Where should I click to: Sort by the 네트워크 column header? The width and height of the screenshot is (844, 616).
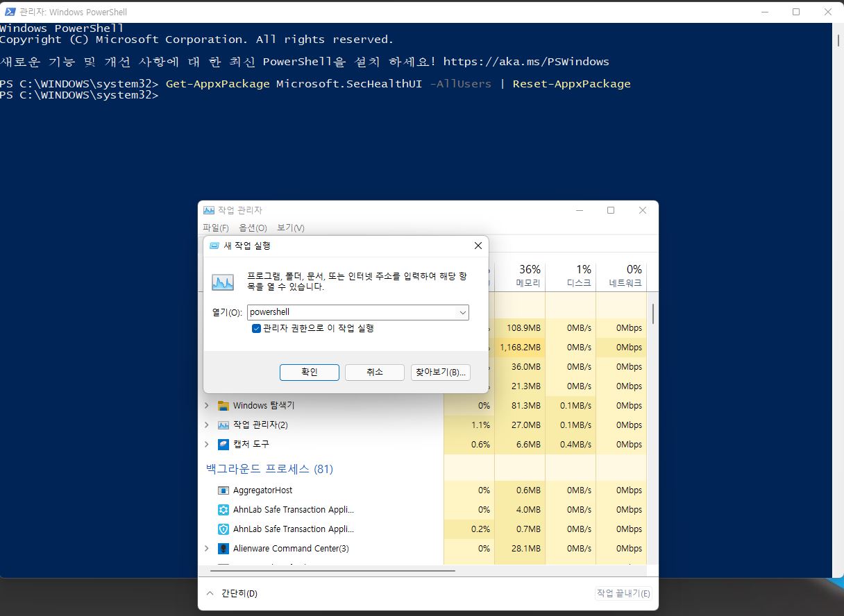click(621, 276)
